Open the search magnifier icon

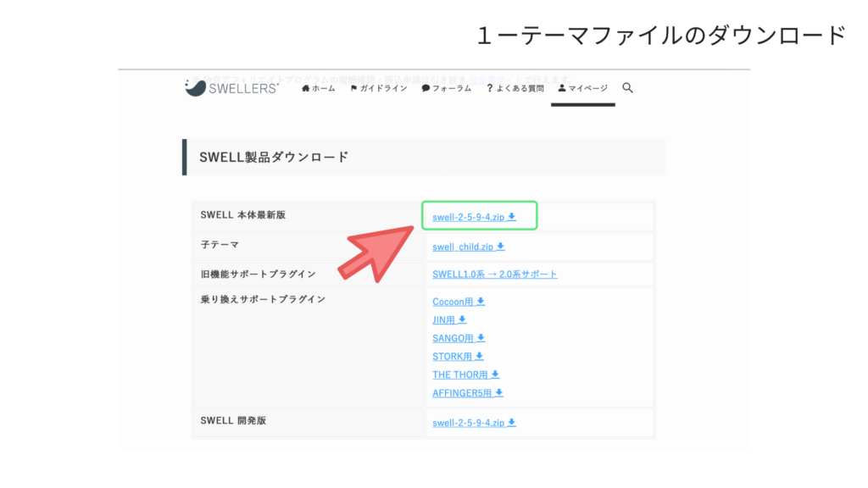pyautogui.click(x=627, y=88)
